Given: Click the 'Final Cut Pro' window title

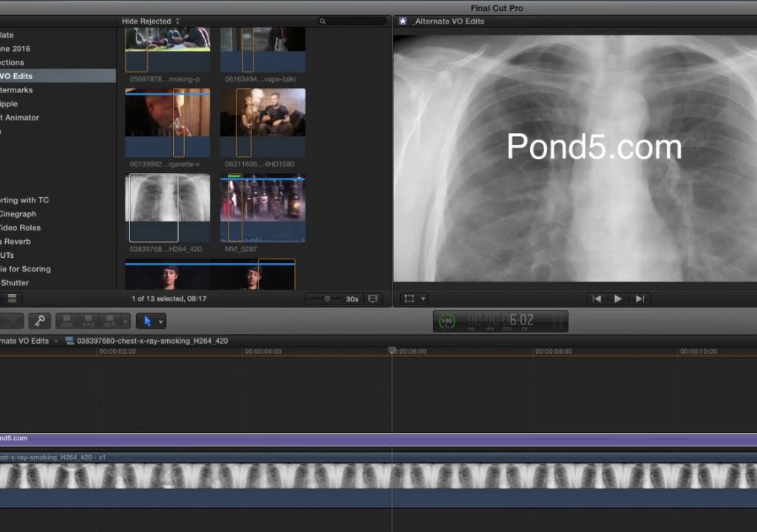Looking at the screenshot, I should (497, 8).
